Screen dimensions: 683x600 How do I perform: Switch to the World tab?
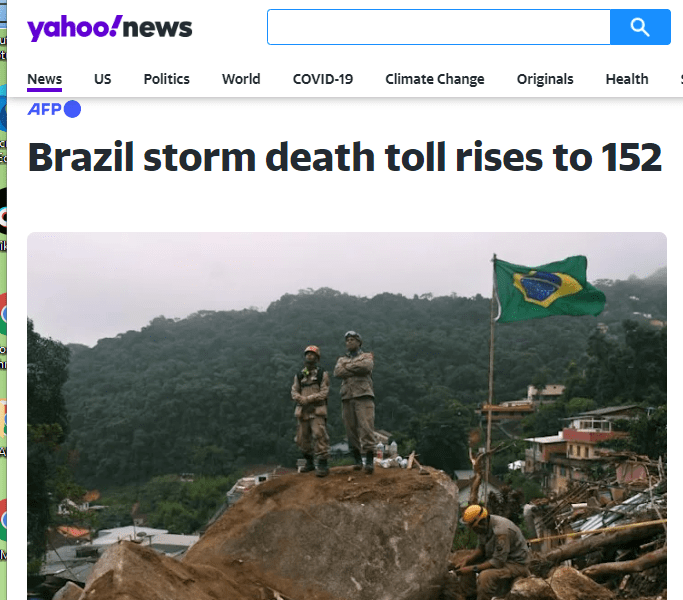(x=241, y=79)
